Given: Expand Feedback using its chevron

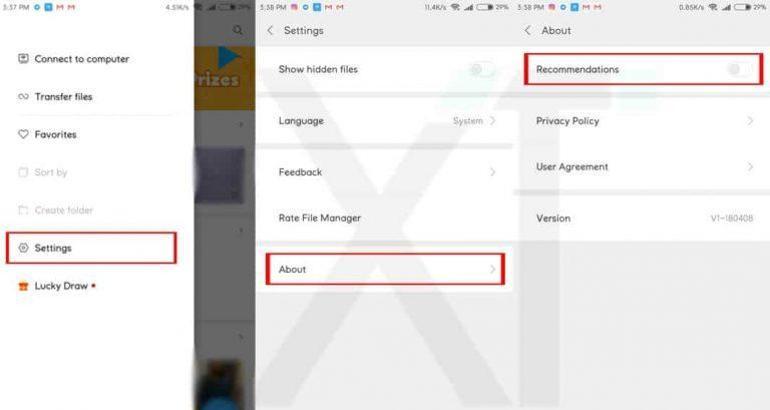Looking at the screenshot, I should tap(493, 172).
